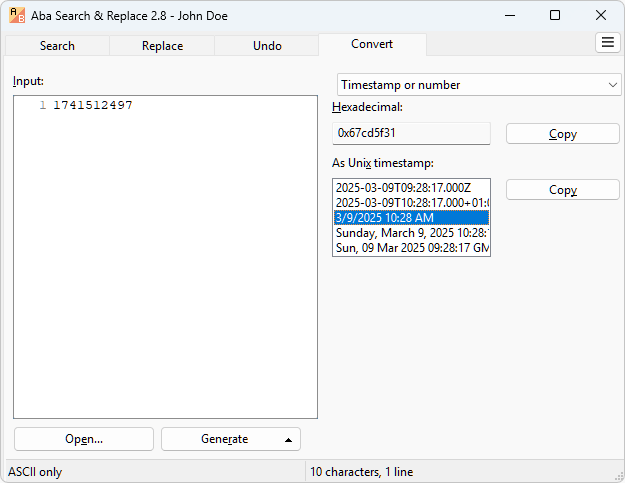Click the As Unix timestamp: label

(383, 163)
